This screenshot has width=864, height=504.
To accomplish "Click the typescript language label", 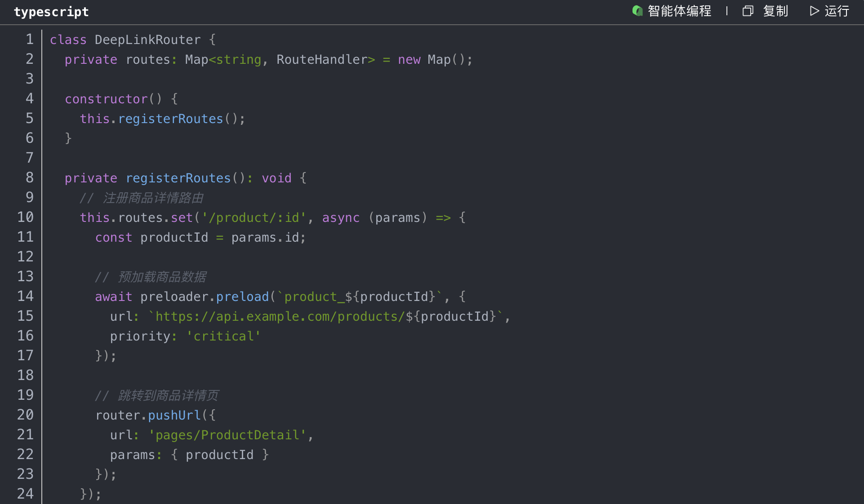I will [51, 12].
